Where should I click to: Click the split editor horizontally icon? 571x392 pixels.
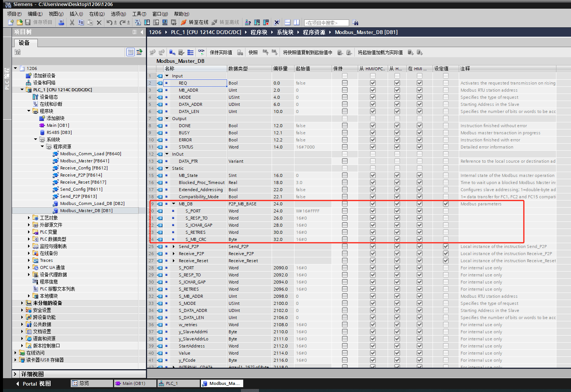[x=287, y=22]
